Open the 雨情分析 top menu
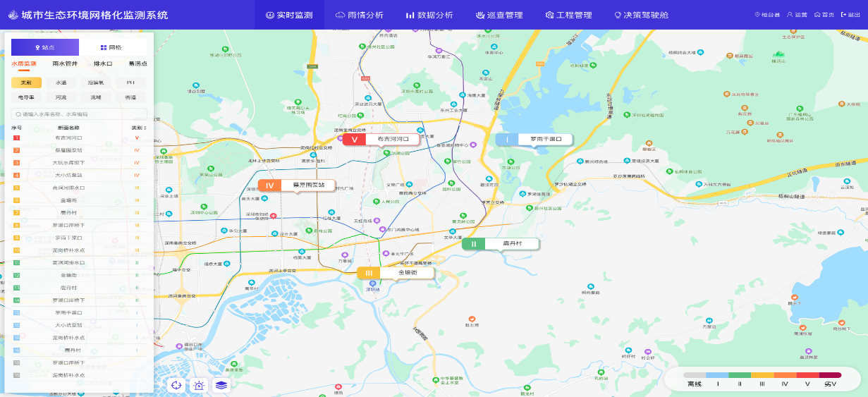 (360, 15)
